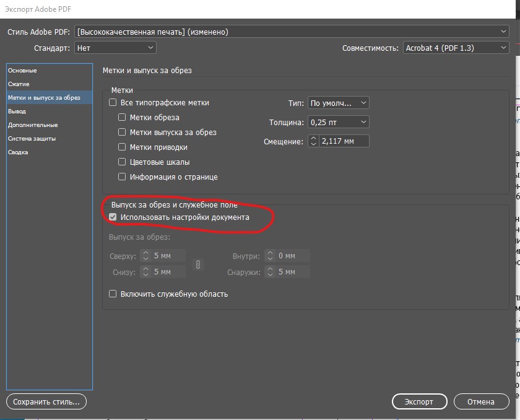This screenshot has height=420, width=520.
Task: Click the Смещение value field
Action: pyautogui.click(x=344, y=141)
